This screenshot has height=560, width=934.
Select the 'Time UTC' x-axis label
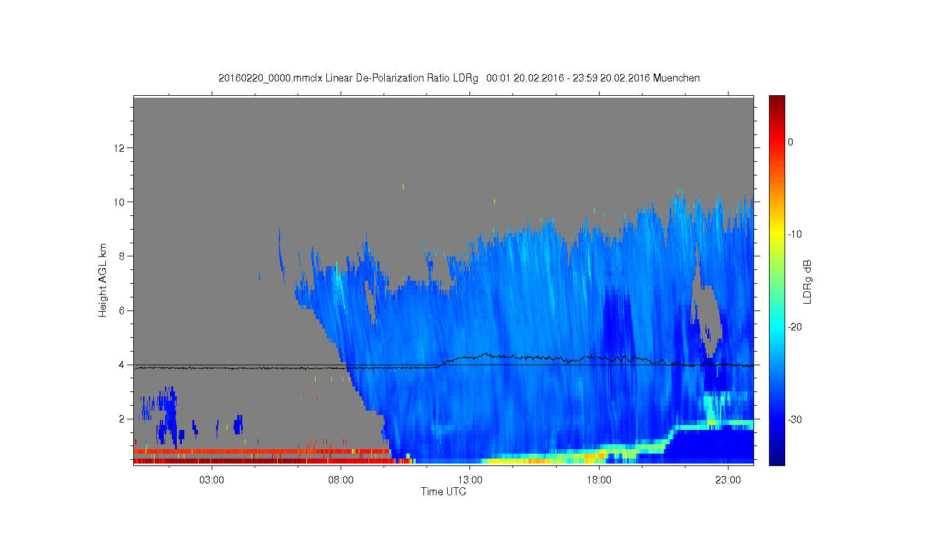click(443, 492)
